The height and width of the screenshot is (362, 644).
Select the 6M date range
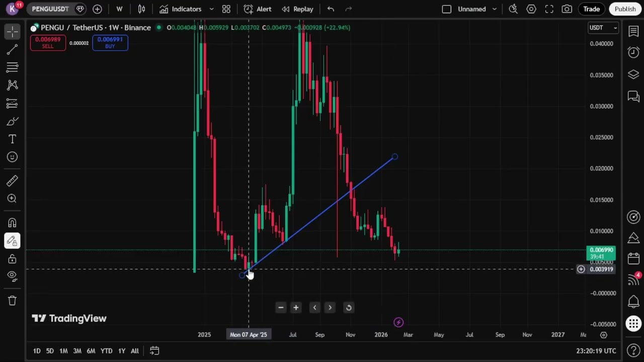tap(91, 351)
